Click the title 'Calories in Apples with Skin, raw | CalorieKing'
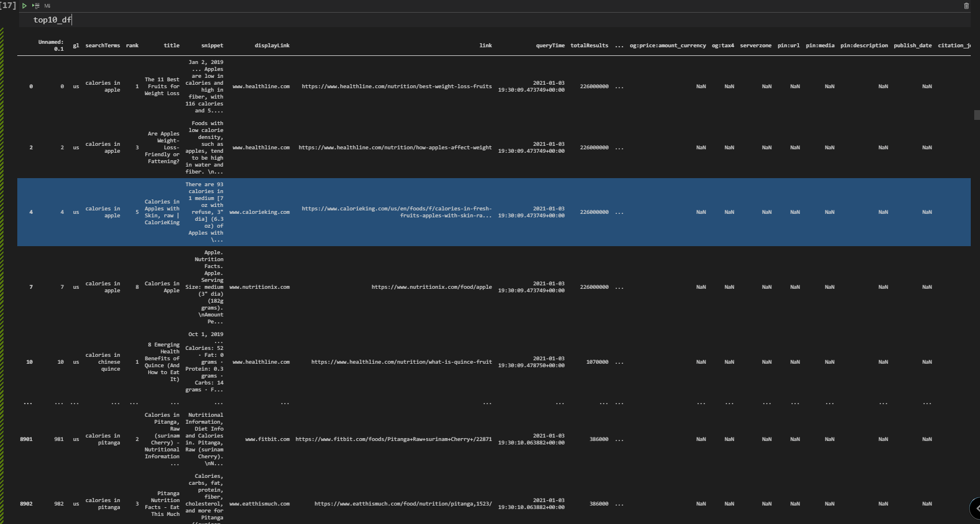Image resolution: width=980 pixels, height=524 pixels. coord(162,212)
